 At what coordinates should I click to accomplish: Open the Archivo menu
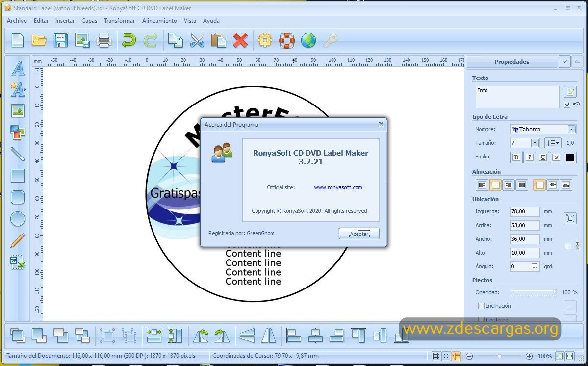[17, 21]
